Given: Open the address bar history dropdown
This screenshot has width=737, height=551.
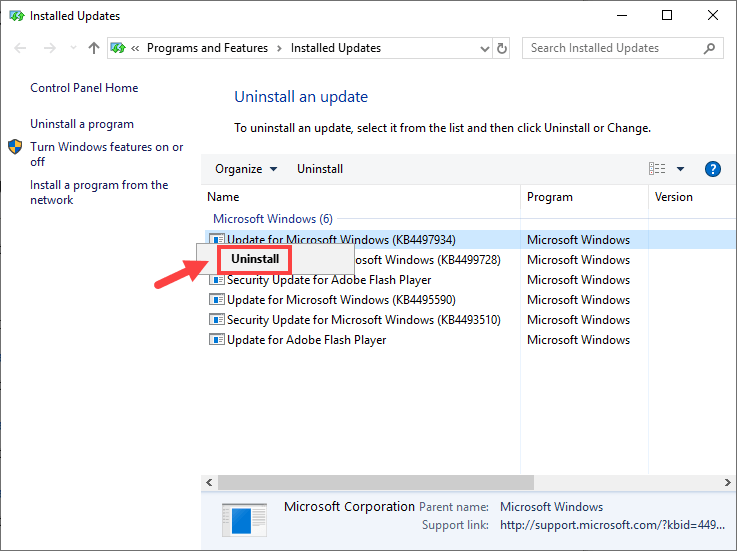Looking at the screenshot, I should click(x=485, y=48).
